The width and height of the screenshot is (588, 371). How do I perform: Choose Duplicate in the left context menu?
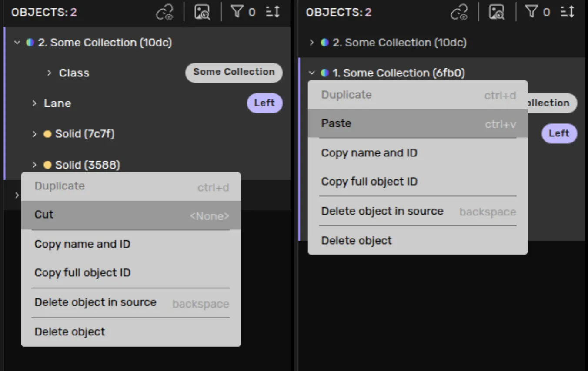point(131,186)
